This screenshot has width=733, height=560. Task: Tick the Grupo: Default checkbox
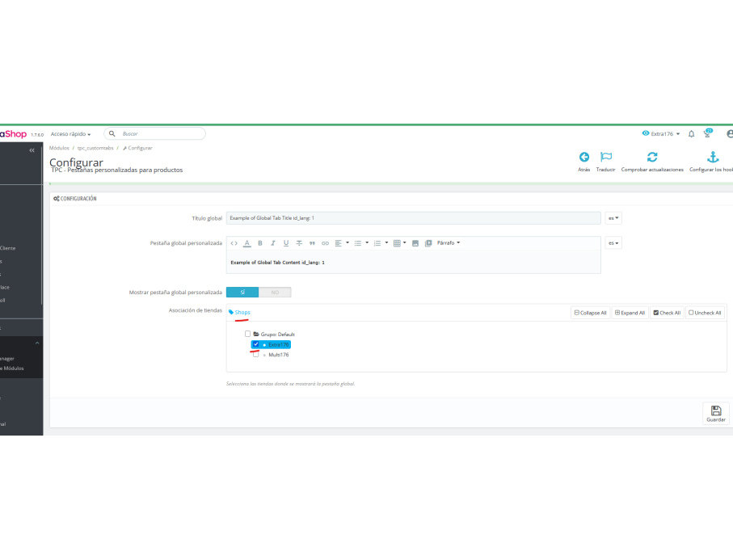coord(248,334)
